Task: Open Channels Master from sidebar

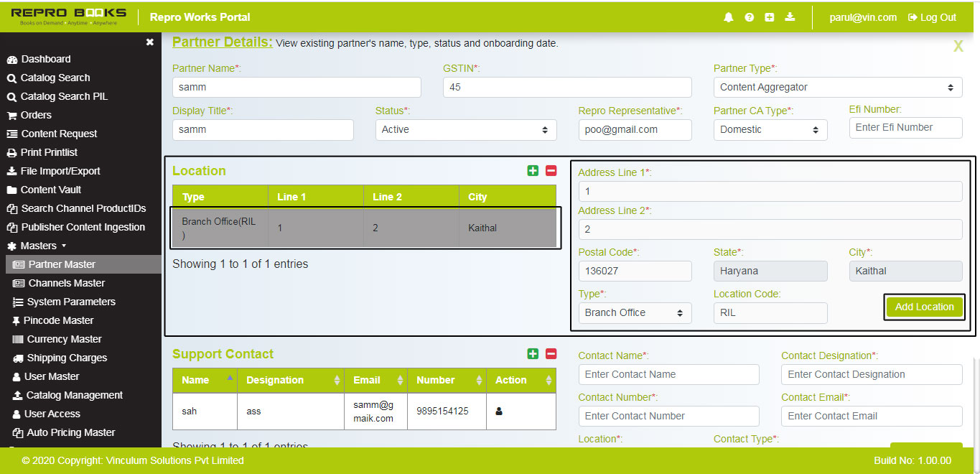Action: tap(66, 283)
